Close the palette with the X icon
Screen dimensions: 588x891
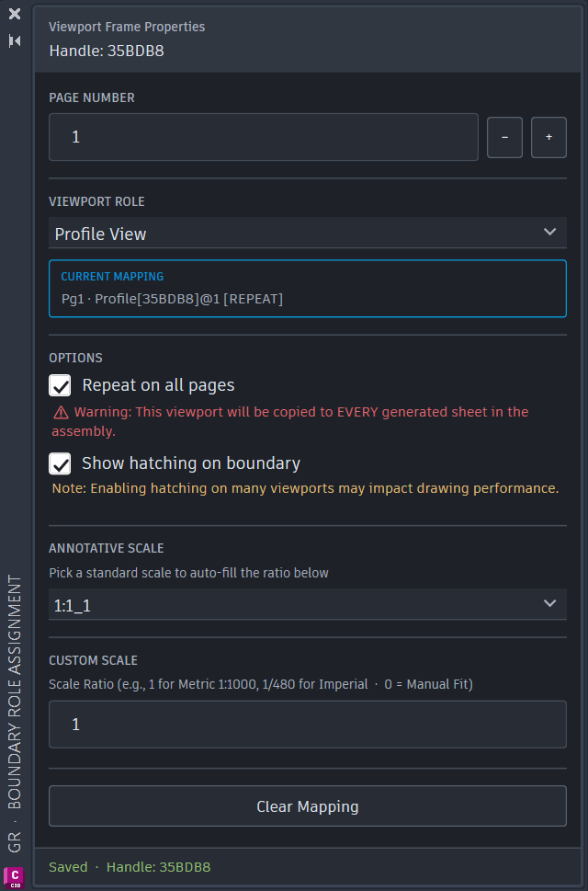(x=15, y=14)
